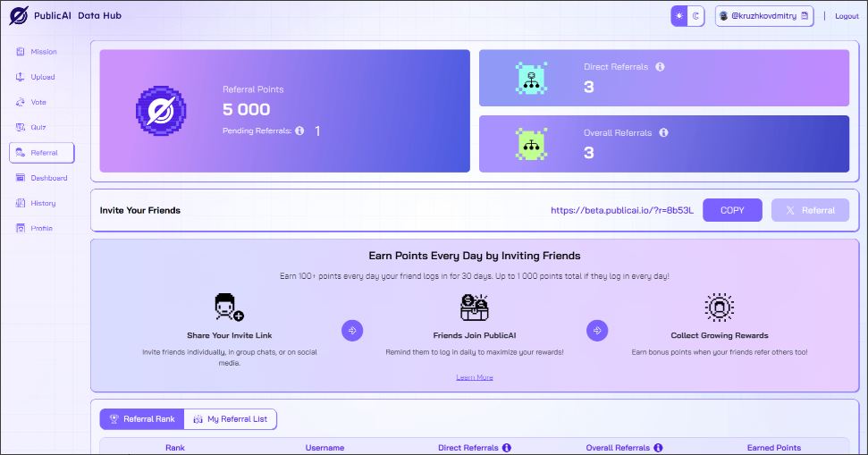The image size is (868, 455).
Task: Click Overall Referrals column info icon
Action: pos(658,448)
